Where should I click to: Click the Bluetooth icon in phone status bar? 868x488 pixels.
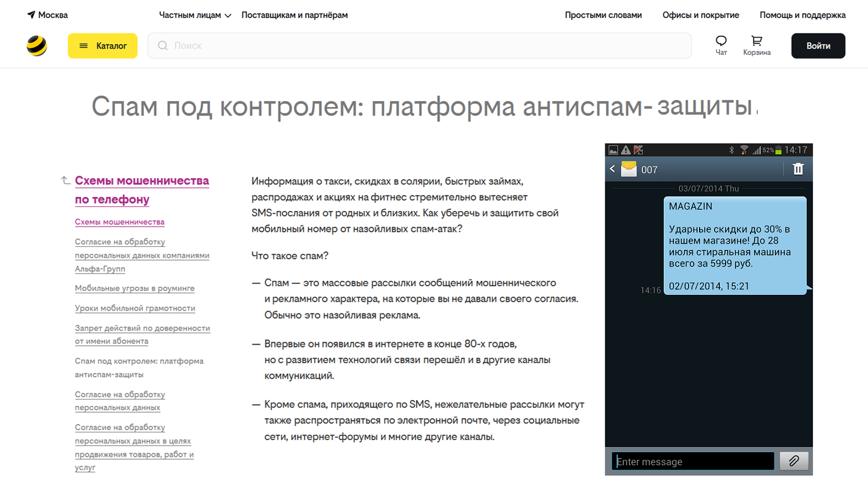731,150
